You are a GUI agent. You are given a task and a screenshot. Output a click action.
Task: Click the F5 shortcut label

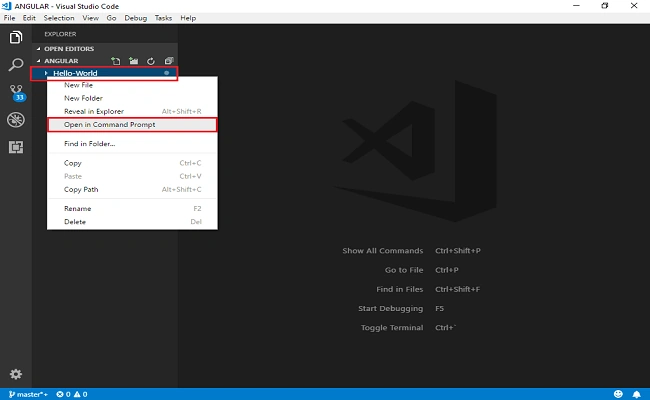(x=439, y=308)
